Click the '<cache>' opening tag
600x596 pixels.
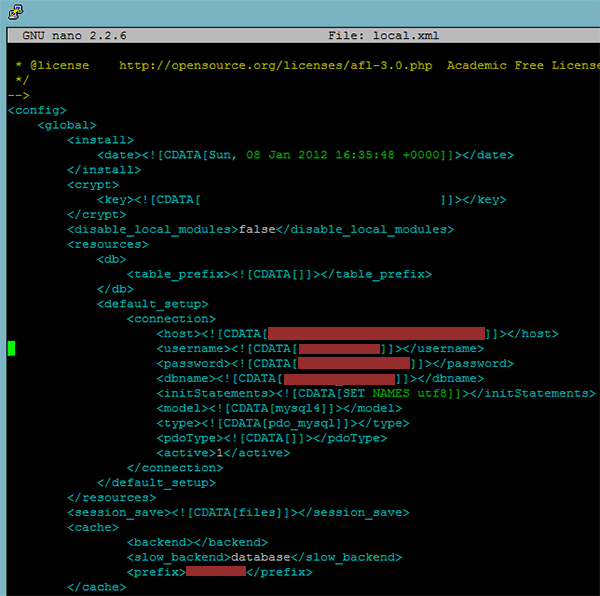pyautogui.click(x=93, y=528)
